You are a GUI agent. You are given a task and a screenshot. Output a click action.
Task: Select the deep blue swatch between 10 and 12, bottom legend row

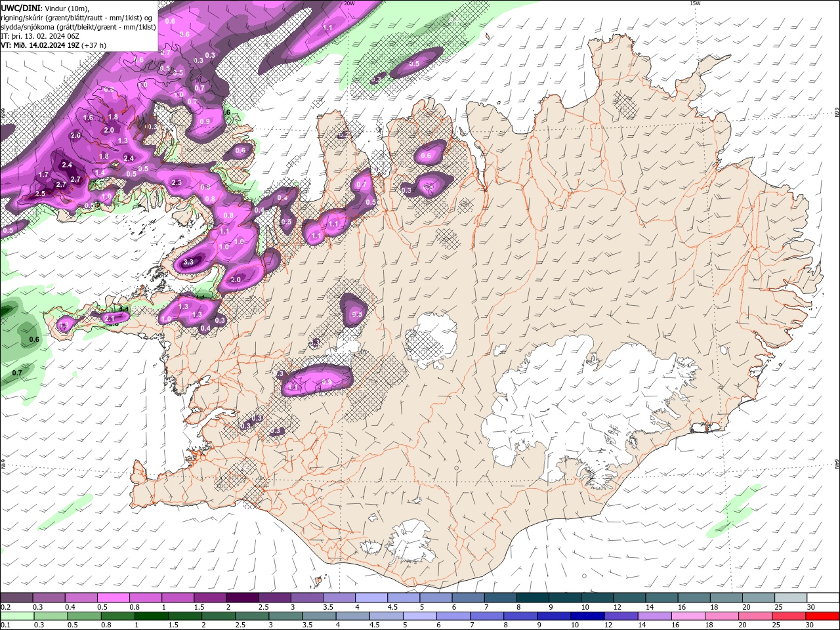588,616
